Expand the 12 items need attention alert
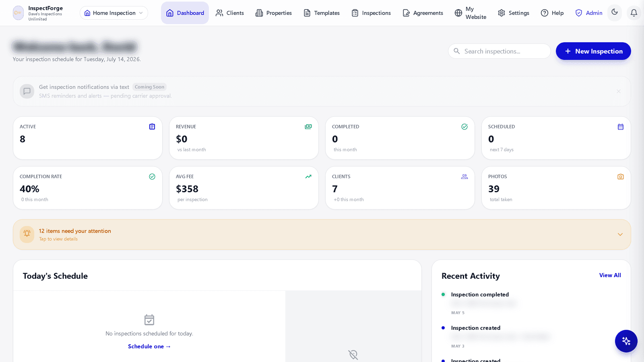The height and width of the screenshot is (362, 644). 322,234
